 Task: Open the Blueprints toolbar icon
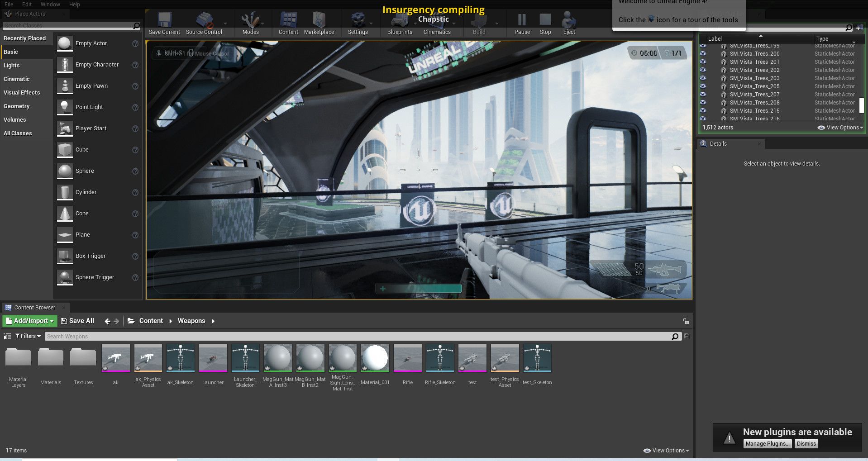[400, 21]
